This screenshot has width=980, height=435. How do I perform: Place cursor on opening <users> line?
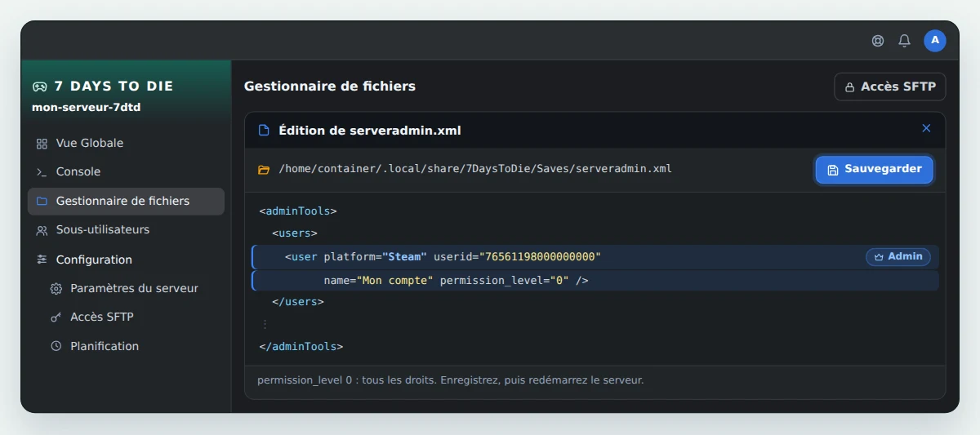pos(295,234)
